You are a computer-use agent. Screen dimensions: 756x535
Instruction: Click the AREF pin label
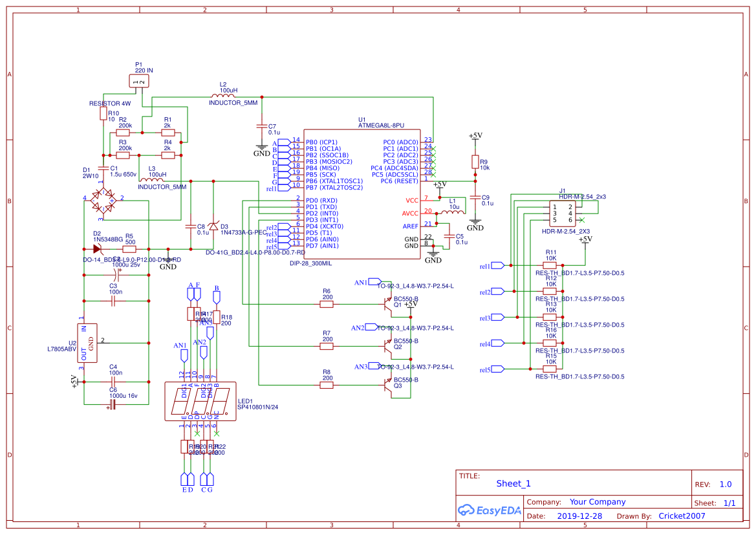point(411,226)
